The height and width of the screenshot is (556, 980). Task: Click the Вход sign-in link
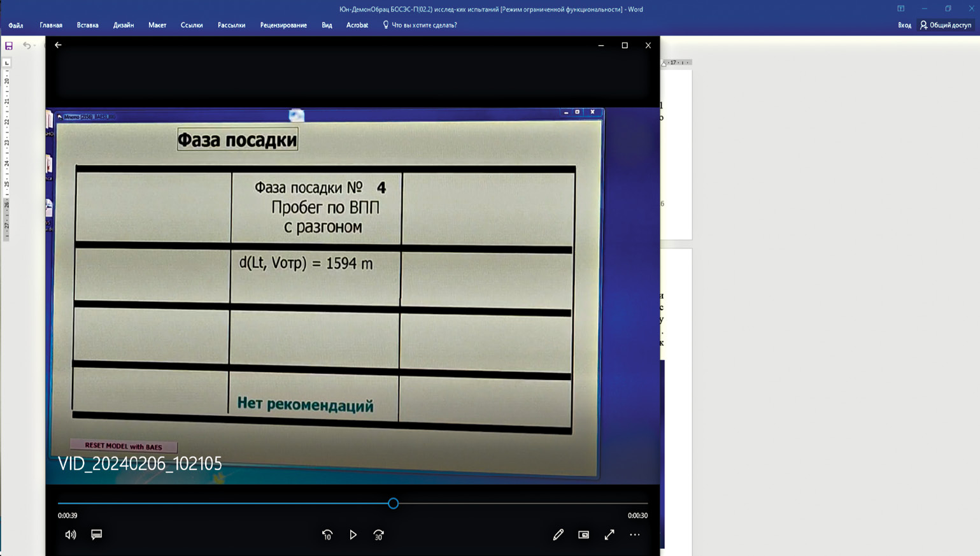pyautogui.click(x=904, y=25)
